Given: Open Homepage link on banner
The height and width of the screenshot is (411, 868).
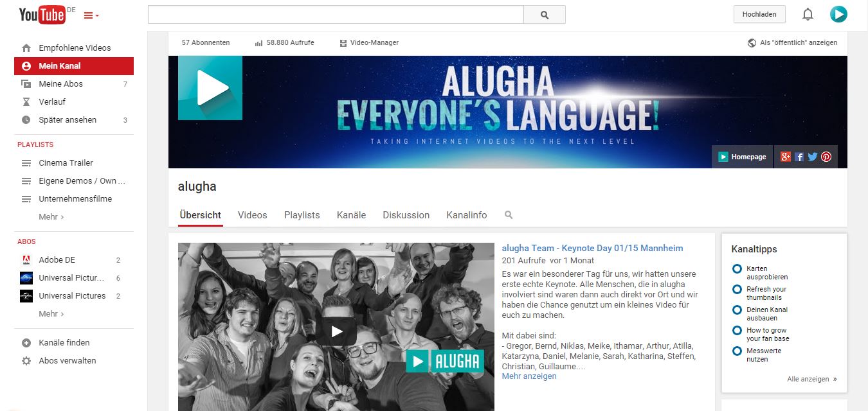Looking at the screenshot, I should click(x=742, y=157).
